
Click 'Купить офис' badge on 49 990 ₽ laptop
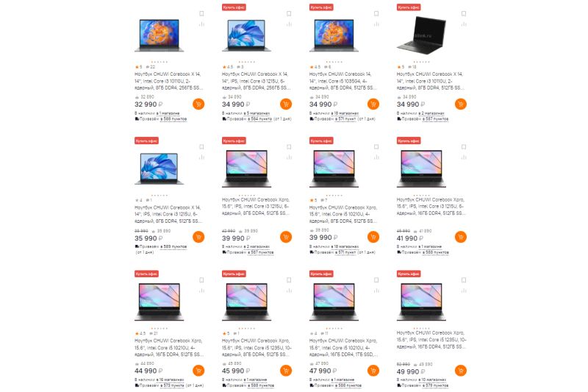(409, 274)
